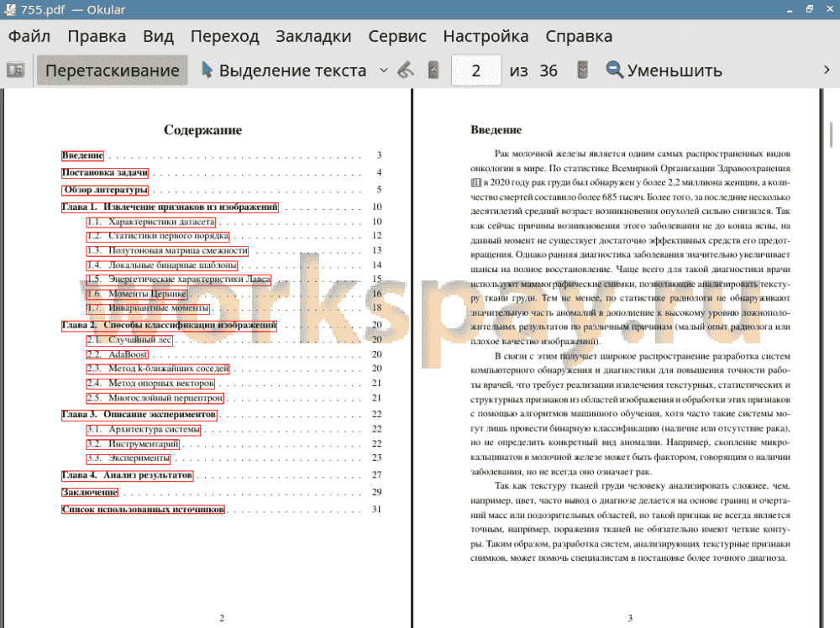
Task: Jump to 1.1. Характеристики датасета
Action: (x=151, y=222)
